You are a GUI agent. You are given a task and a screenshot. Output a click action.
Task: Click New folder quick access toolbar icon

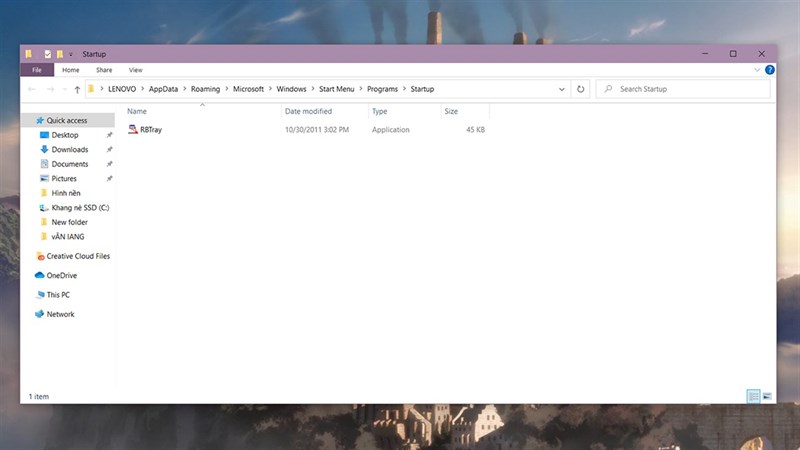[x=60, y=54]
